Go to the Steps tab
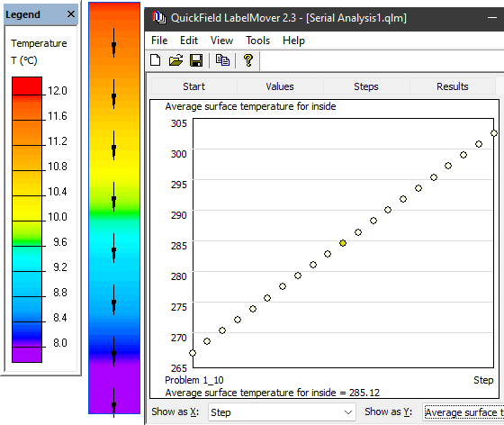 click(366, 86)
